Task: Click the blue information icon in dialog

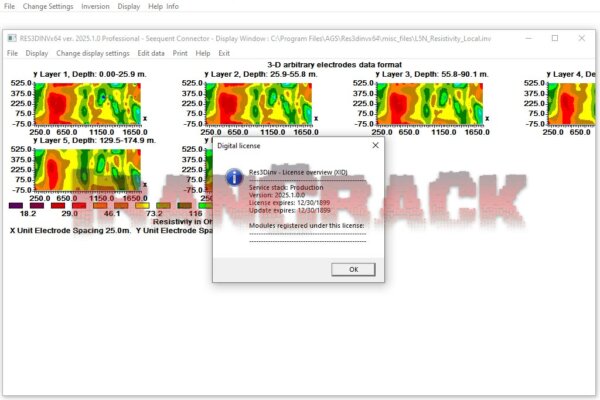Action: (x=234, y=177)
